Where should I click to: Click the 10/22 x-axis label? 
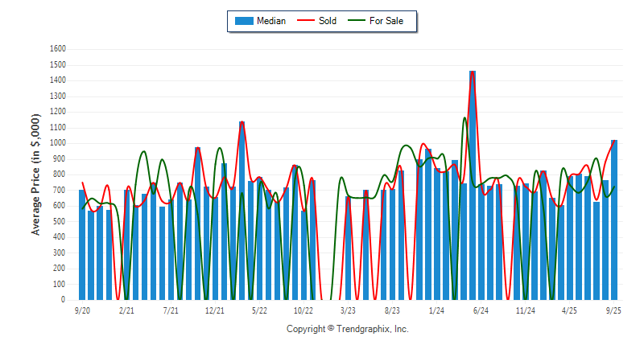[303, 310]
